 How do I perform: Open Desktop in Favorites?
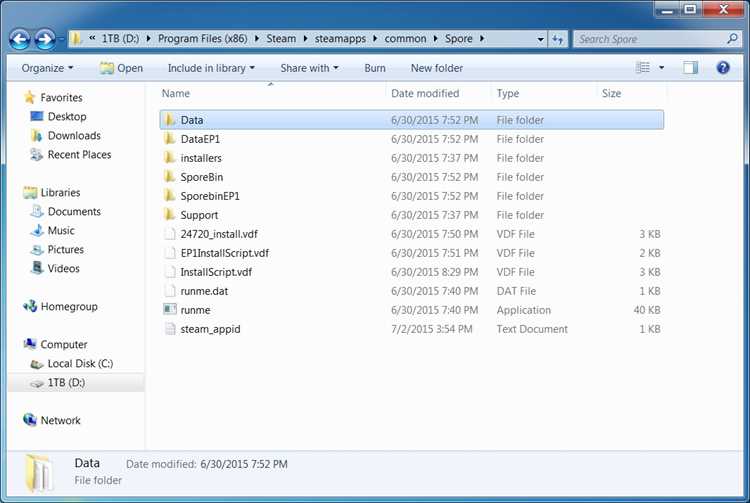[x=67, y=117]
